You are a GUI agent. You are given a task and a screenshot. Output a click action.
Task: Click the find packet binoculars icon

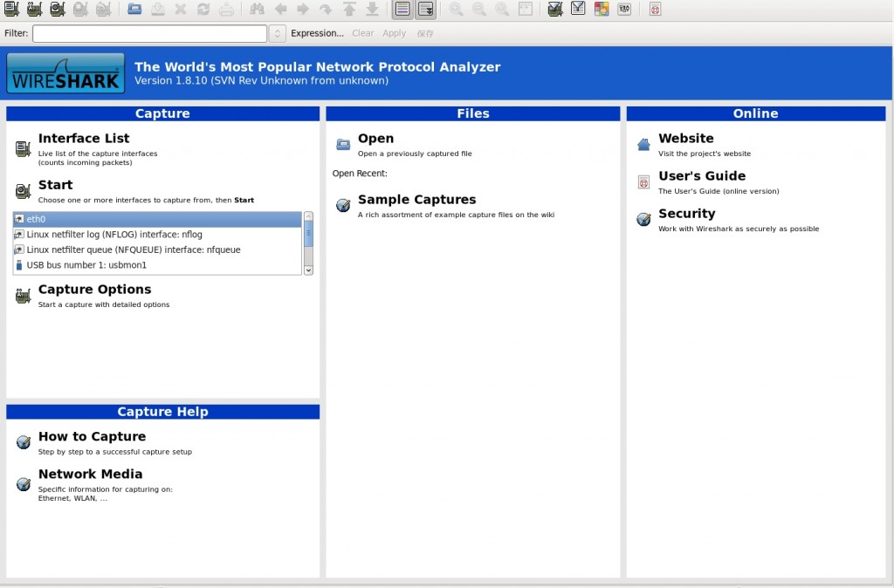pos(258,9)
